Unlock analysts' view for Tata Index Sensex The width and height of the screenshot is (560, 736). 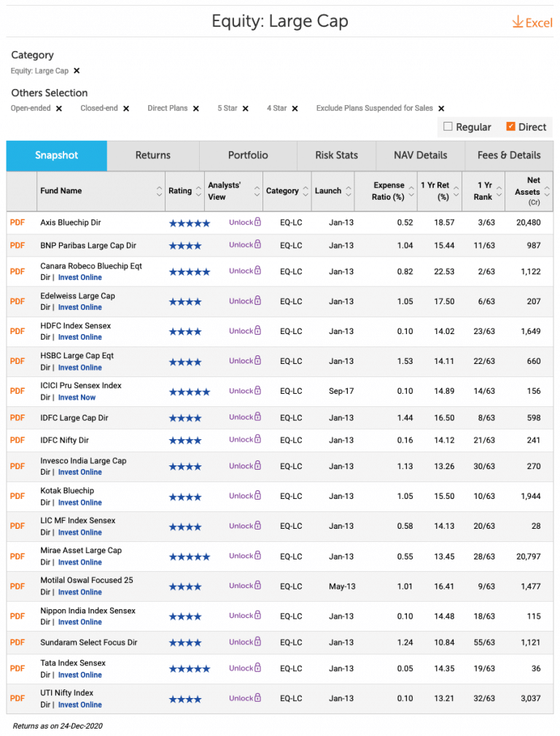pos(245,668)
